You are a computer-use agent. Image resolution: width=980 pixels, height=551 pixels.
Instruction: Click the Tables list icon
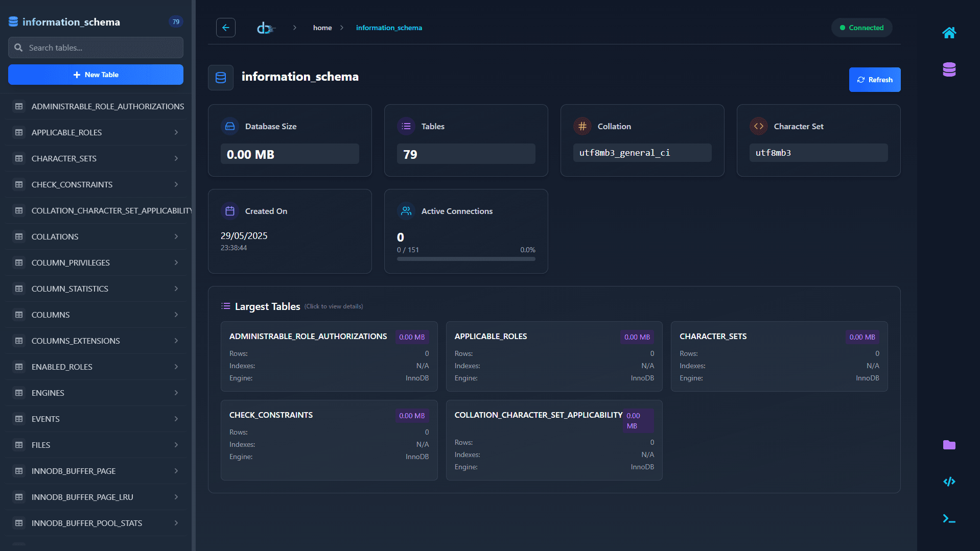click(406, 126)
